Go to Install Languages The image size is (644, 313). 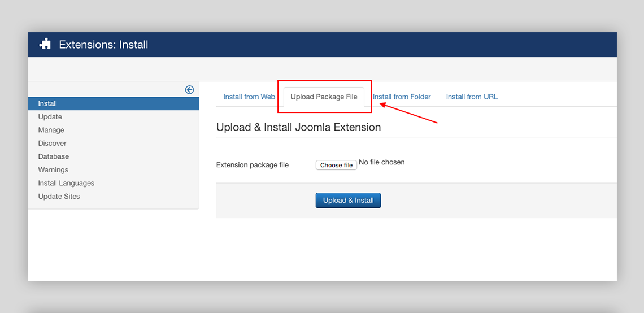coord(66,183)
